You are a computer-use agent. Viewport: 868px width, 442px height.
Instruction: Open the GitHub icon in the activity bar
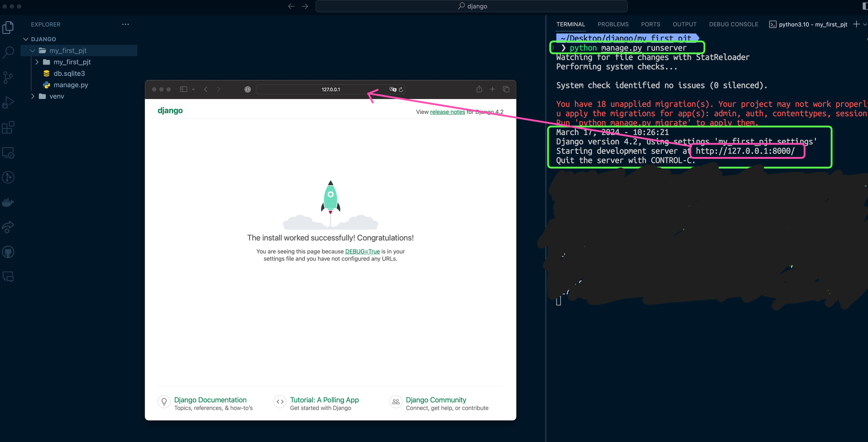[x=8, y=252]
